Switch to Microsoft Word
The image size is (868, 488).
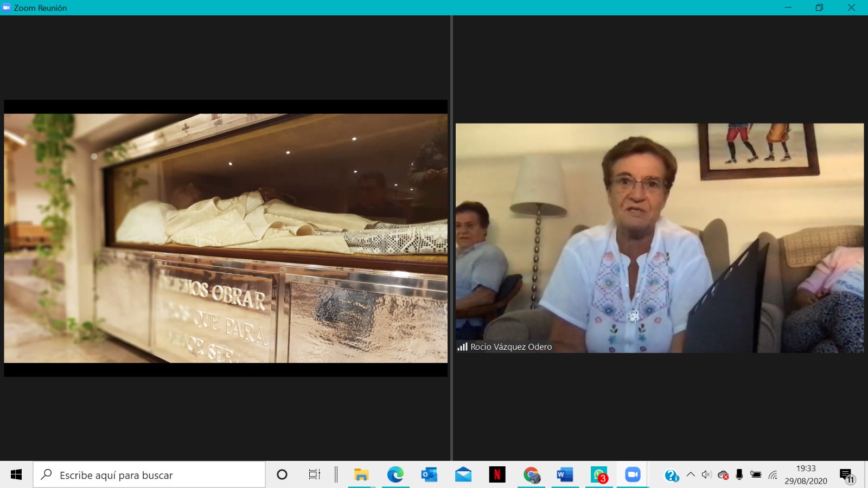565,475
